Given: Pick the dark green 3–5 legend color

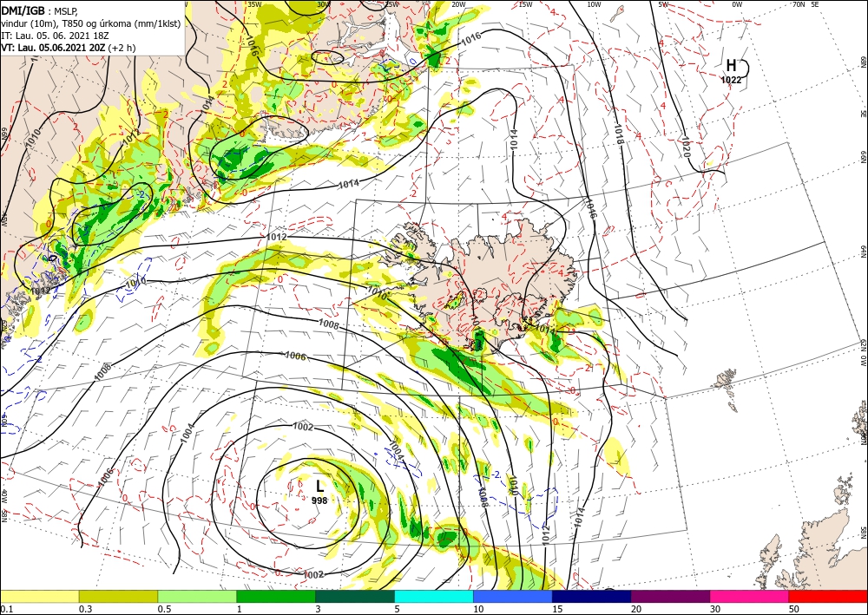Looking at the screenshot, I should coord(355,596).
